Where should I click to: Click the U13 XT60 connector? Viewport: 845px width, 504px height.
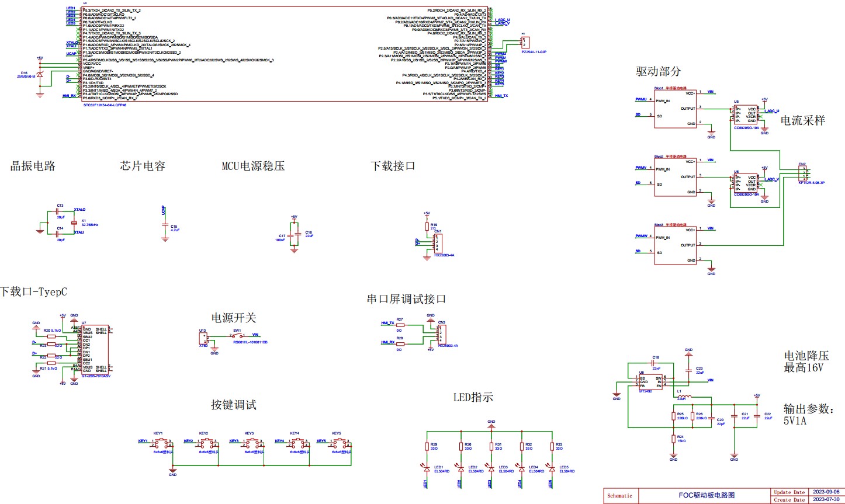tap(203, 338)
